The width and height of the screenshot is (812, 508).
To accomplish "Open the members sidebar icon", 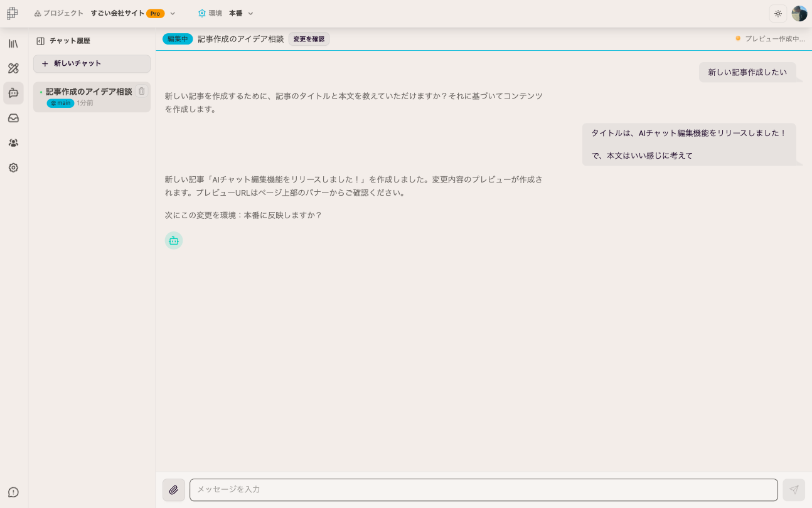I will pos(13,143).
